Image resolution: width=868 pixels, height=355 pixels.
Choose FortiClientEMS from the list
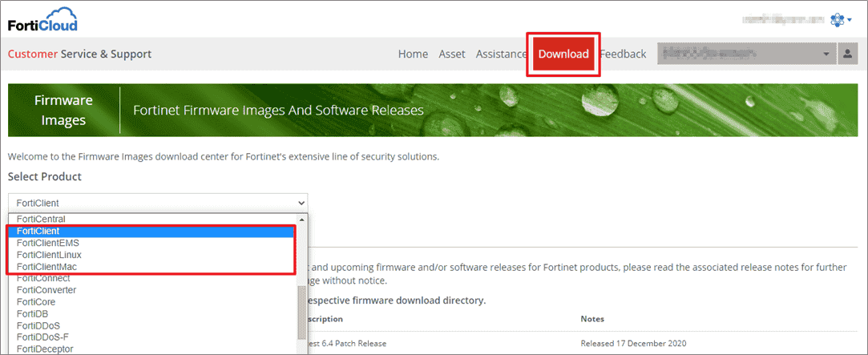(151, 243)
